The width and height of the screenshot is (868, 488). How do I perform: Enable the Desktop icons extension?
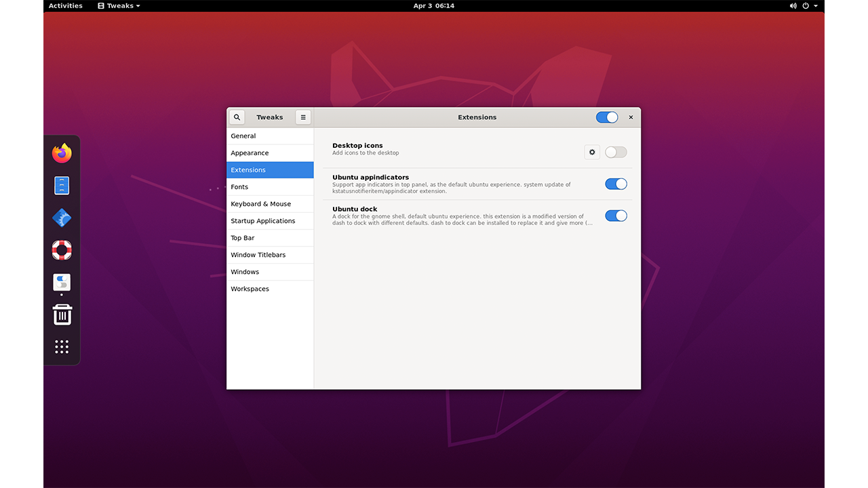616,152
